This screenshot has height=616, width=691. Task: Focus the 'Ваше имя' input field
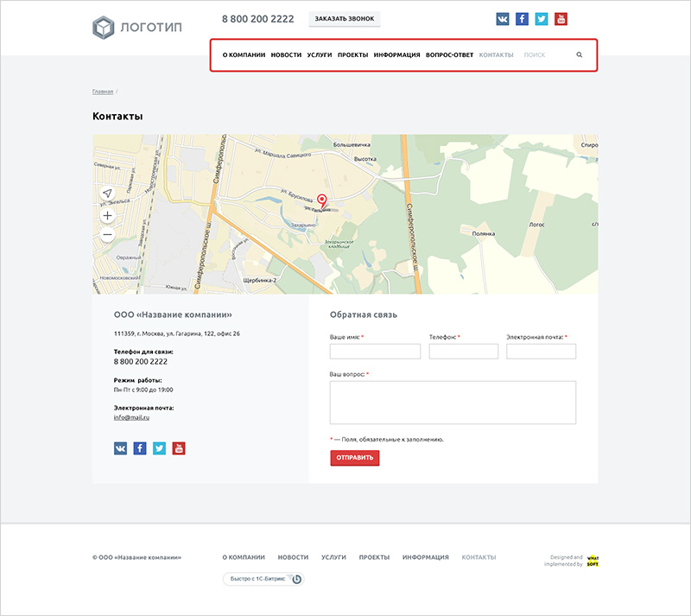click(x=375, y=352)
